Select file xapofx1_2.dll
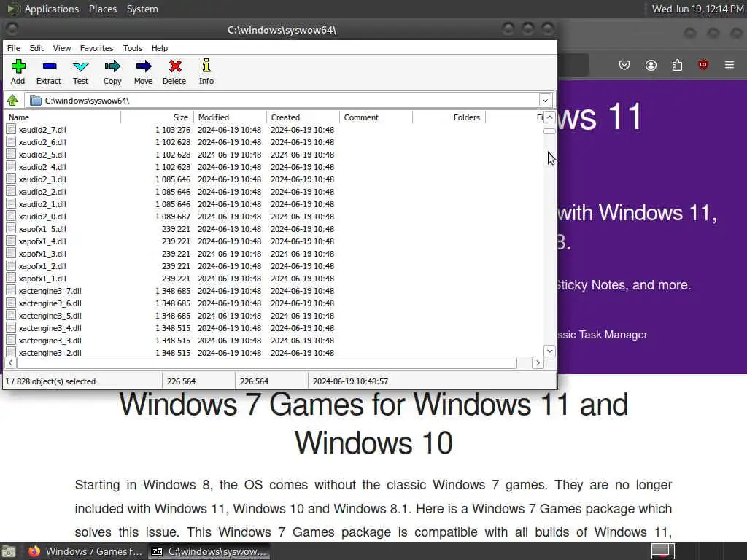Screen dimensions: 747x560 42,265
